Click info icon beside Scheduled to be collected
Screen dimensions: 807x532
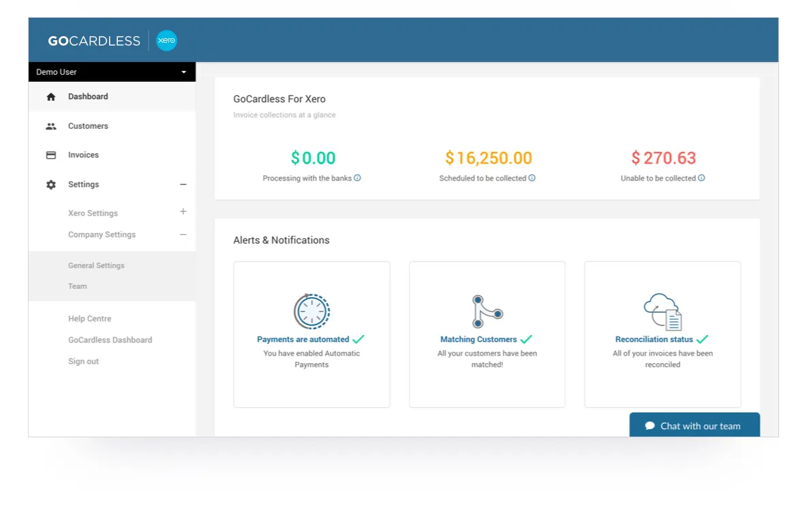532,178
